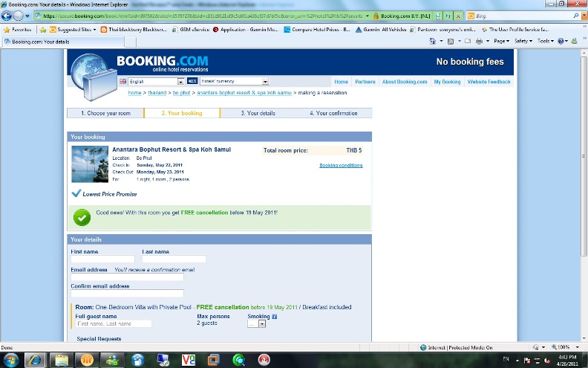Open Windows Explorer folder taskbar icon
588x368 pixels.
tap(62, 360)
